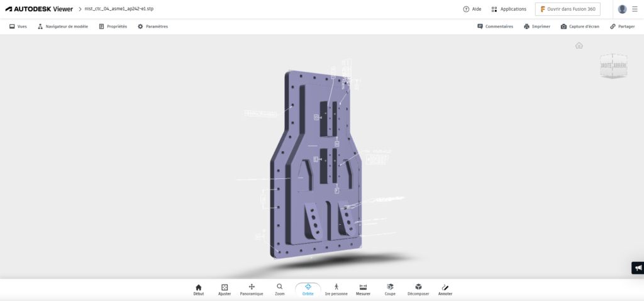The image size is (644, 301).
Task: Select the Mesurer tool
Action: [363, 290]
